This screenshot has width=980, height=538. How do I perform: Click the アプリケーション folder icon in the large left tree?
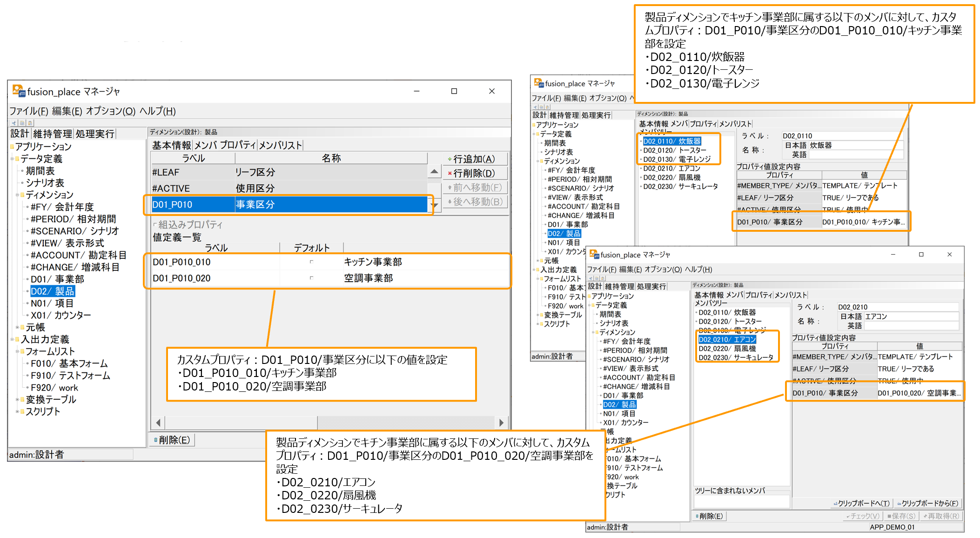click(x=12, y=147)
